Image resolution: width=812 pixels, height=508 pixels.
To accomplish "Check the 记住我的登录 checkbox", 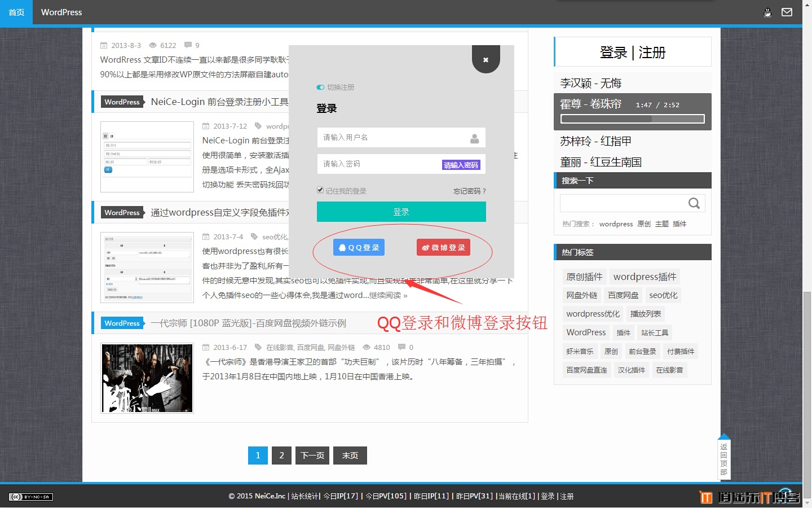I will coord(320,190).
